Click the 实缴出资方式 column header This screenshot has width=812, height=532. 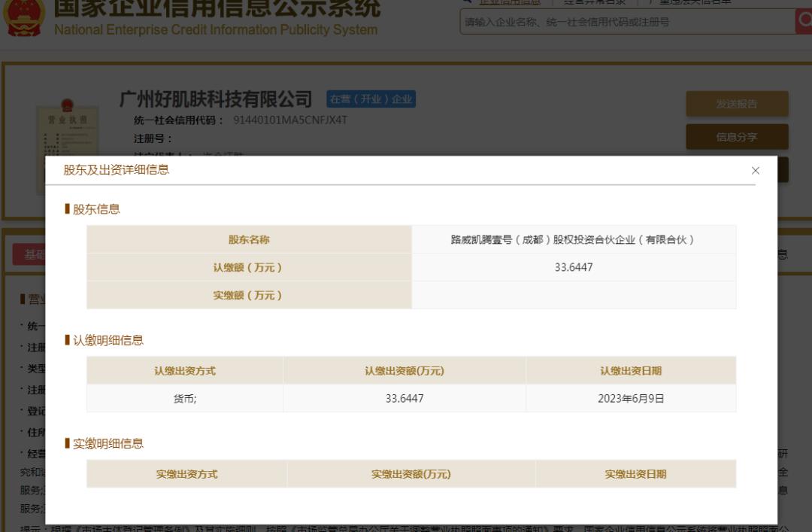pos(187,474)
